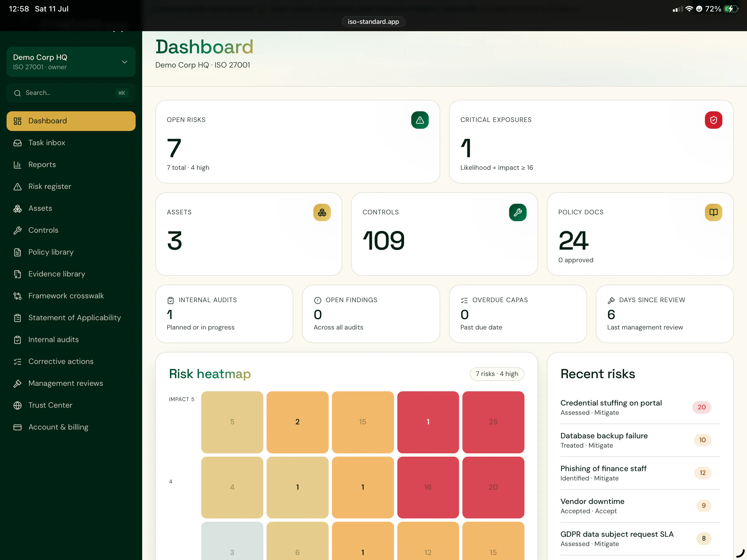Open the GDPR data subject request SLA risk

(640, 538)
